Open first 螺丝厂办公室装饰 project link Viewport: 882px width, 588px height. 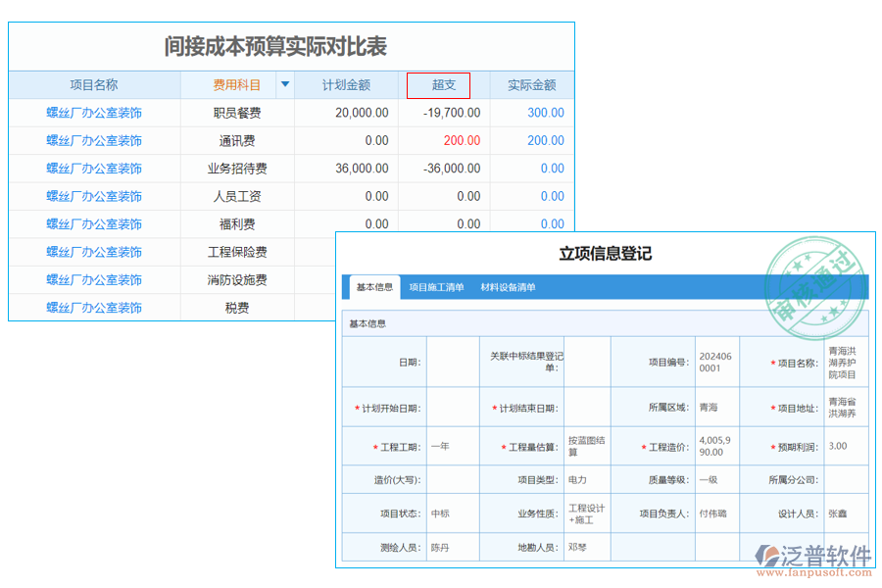[x=95, y=113]
